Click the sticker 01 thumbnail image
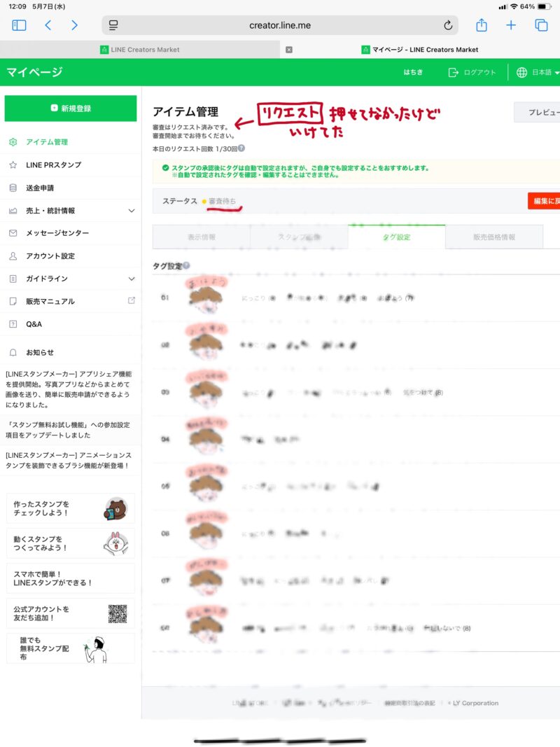The height and width of the screenshot is (747, 560). (206, 296)
